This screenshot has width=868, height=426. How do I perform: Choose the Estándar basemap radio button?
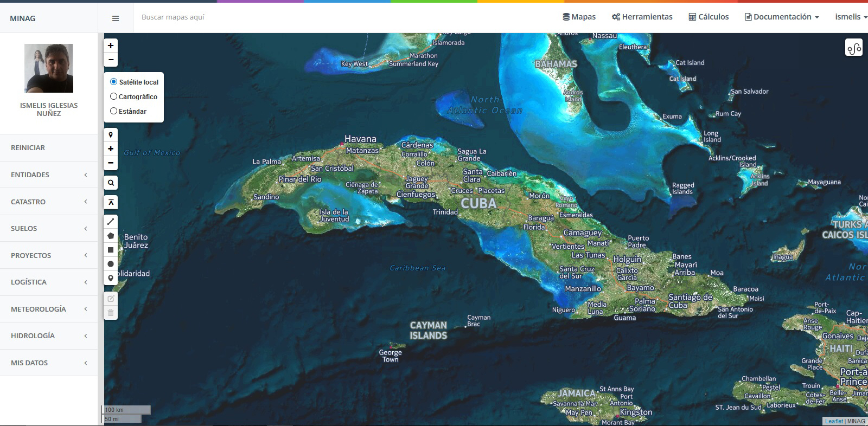tap(114, 111)
